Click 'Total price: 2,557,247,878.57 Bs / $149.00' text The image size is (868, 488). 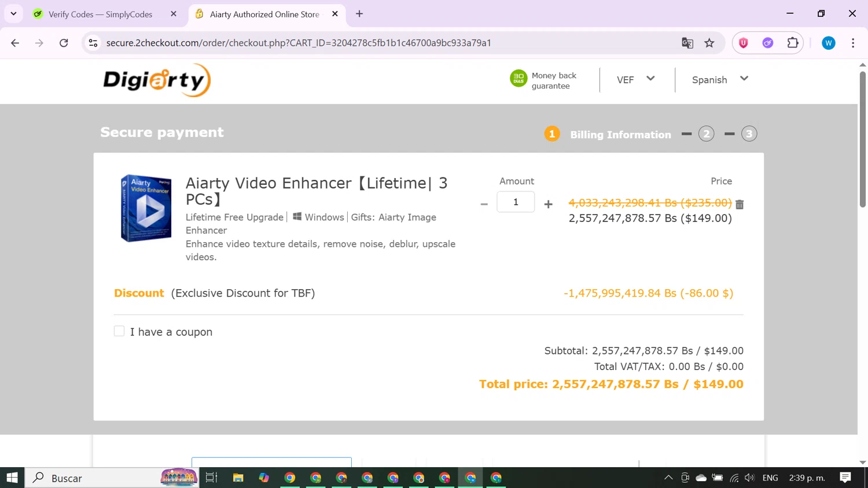tap(611, 384)
